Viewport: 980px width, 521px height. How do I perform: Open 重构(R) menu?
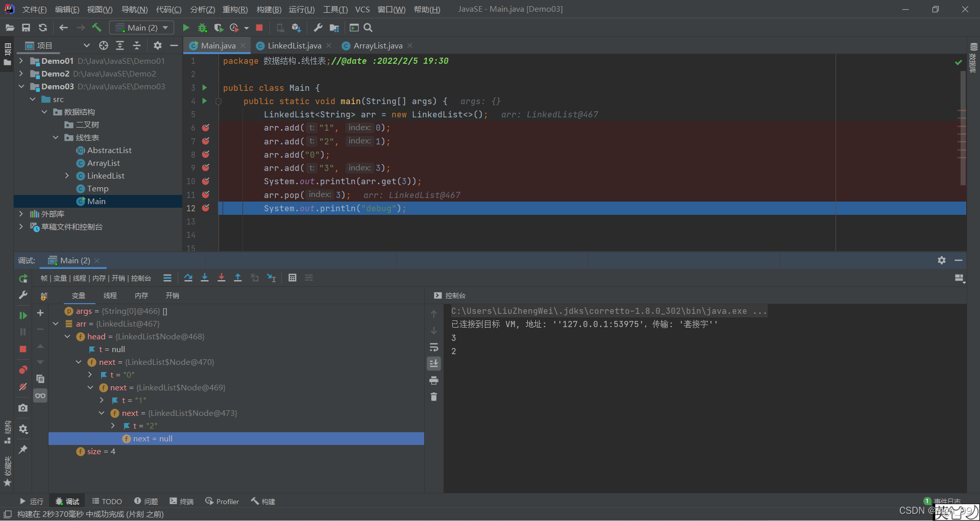pos(235,9)
